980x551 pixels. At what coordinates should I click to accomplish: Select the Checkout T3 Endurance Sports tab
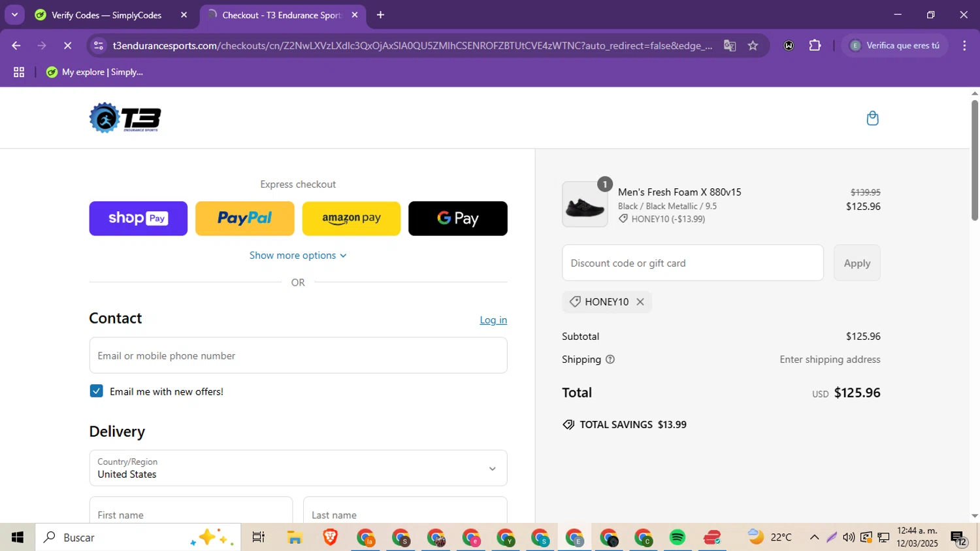pos(282,15)
